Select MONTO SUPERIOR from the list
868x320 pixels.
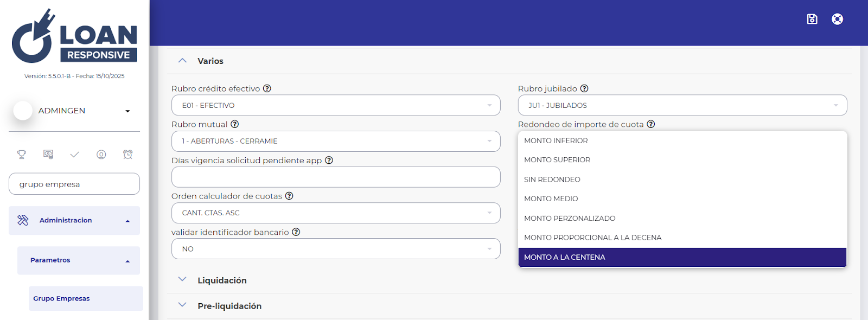557,160
